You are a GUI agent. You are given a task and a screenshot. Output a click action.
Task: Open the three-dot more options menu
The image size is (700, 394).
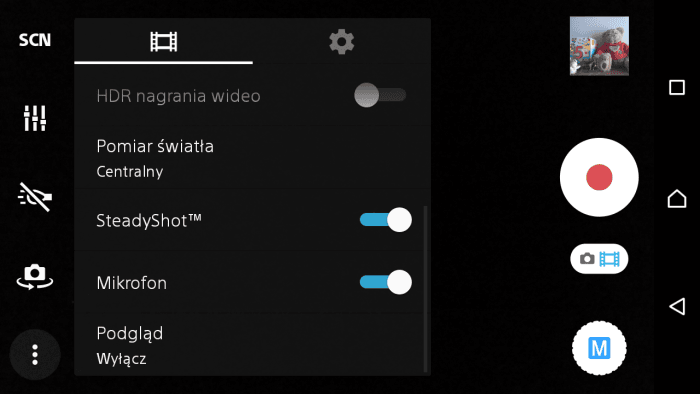[35, 355]
